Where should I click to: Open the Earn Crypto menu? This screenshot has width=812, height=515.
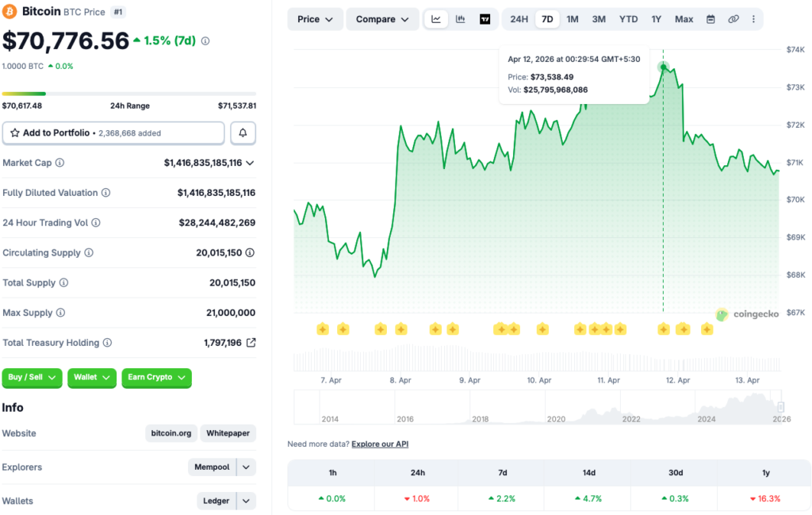coord(156,378)
